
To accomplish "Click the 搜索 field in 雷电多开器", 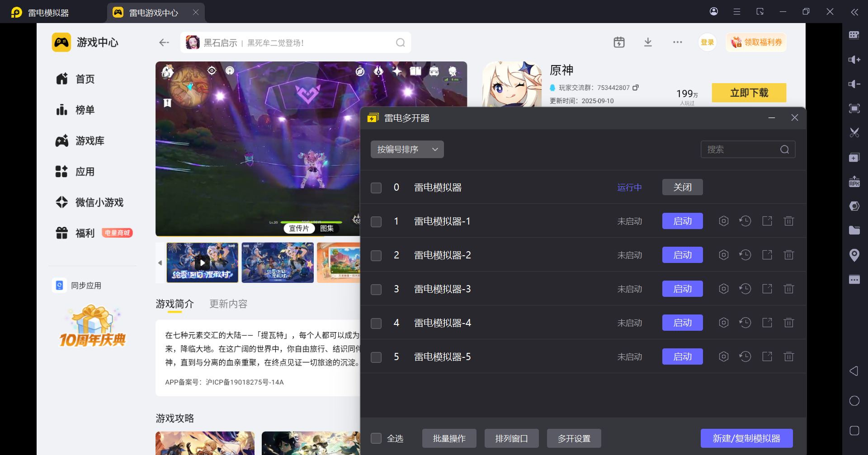I will pyautogui.click(x=748, y=150).
